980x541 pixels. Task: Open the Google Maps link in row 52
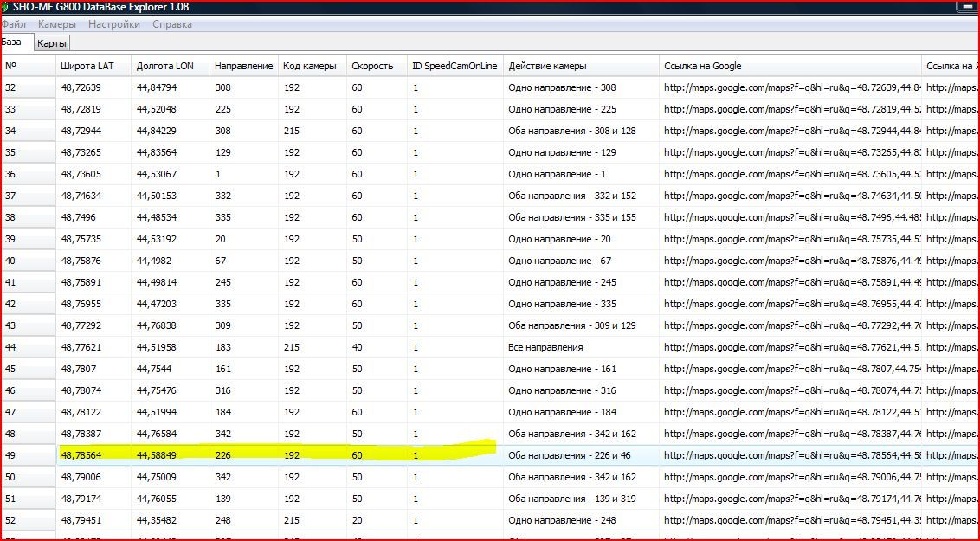tap(791, 520)
